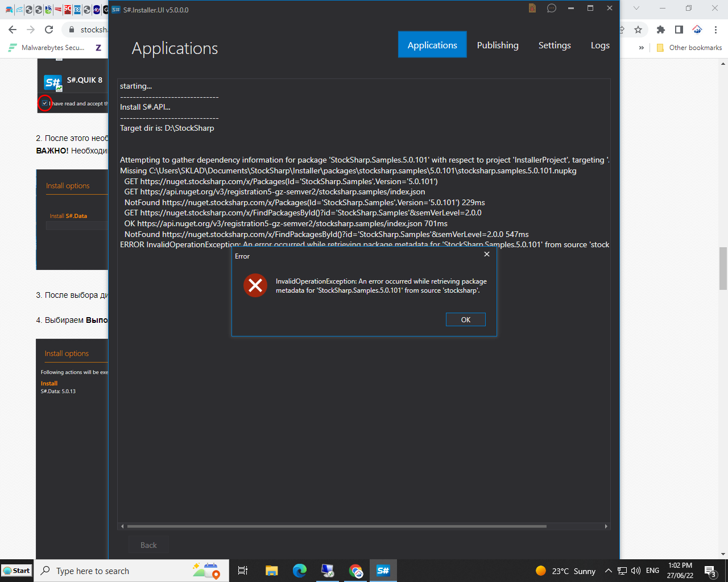
Task: Click the search highlights icon in taskbar search
Action: (206, 571)
